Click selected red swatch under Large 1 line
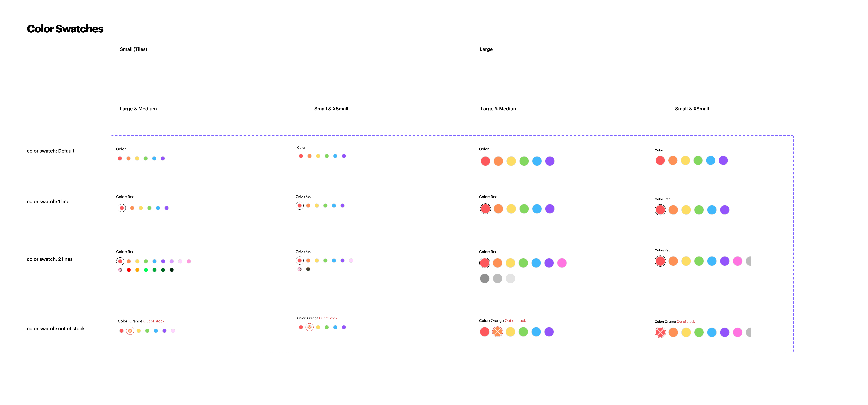 [485, 209]
